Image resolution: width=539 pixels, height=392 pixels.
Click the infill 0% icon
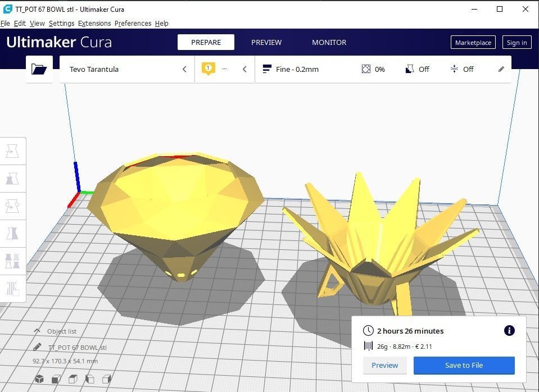[366, 69]
